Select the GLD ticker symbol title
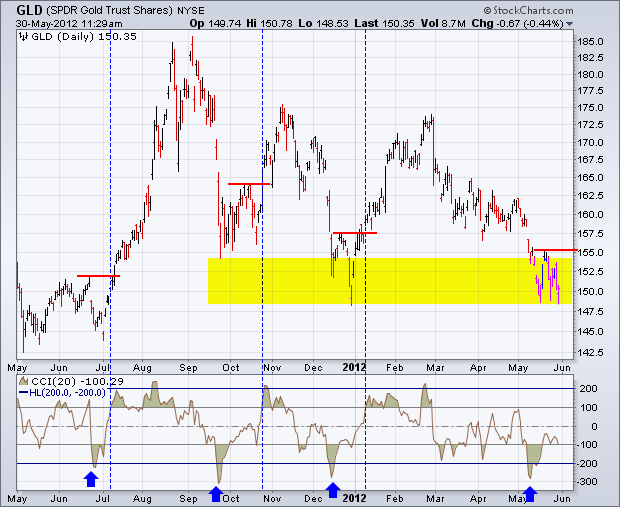This screenshot has width=620, height=507. 29,10
